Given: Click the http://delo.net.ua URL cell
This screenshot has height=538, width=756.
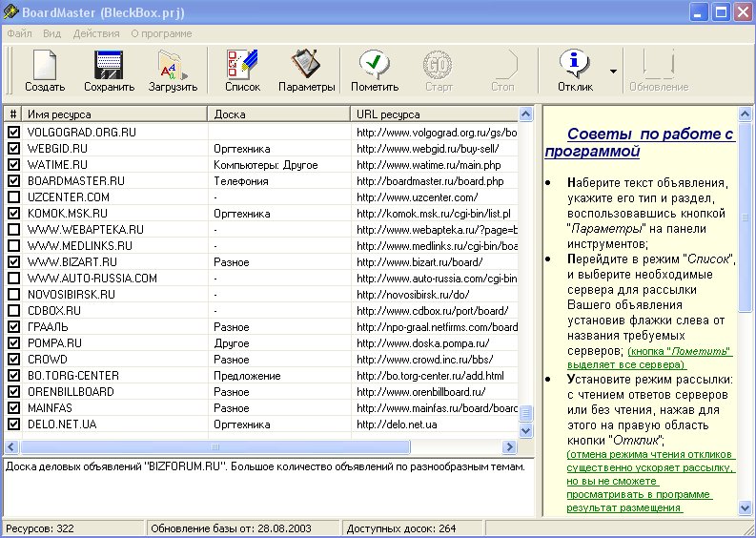Looking at the screenshot, I should coord(397,424).
